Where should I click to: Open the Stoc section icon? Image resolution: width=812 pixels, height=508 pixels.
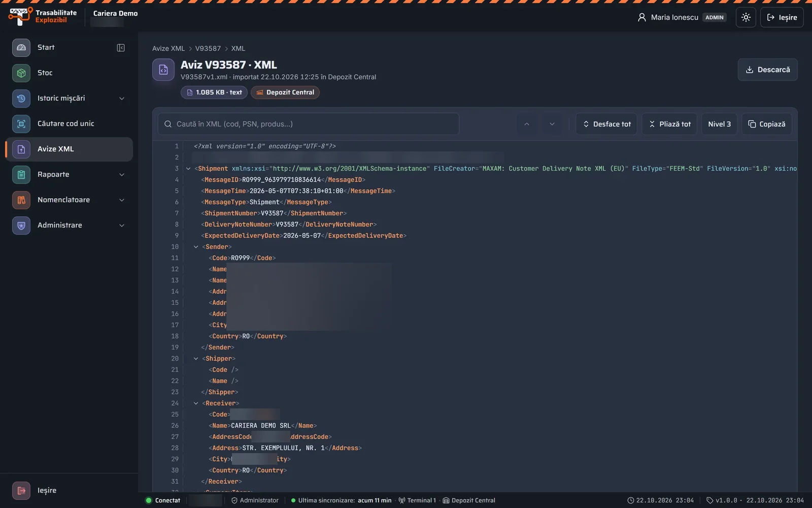point(21,73)
